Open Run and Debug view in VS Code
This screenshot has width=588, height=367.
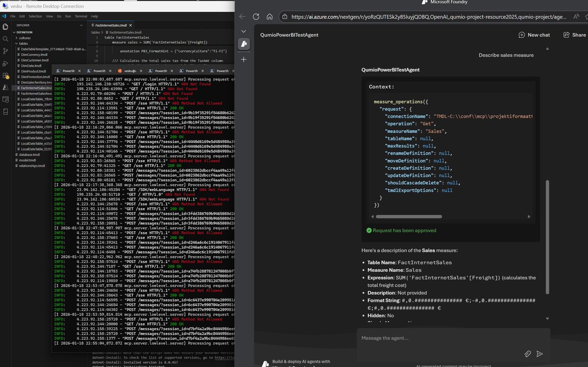coord(5,63)
